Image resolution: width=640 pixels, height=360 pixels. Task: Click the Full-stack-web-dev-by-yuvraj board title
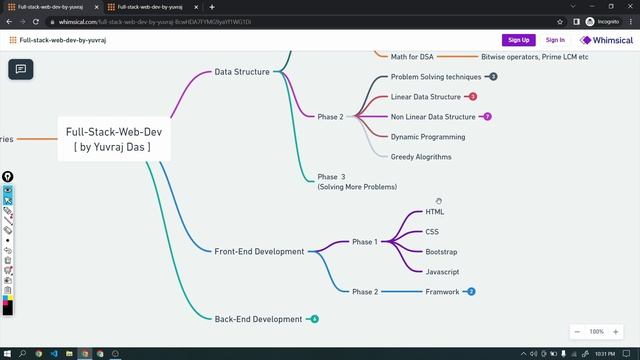point(63,40)
